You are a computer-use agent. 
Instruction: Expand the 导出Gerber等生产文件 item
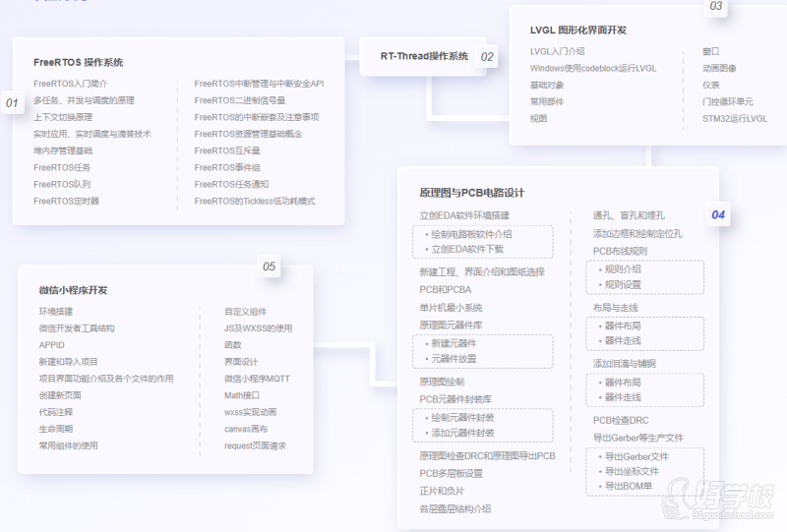[637, 438]
